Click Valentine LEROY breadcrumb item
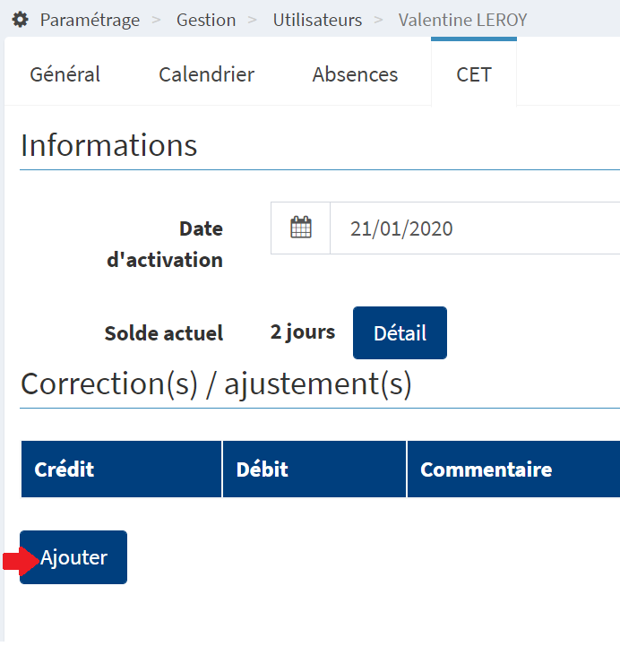 462,20
